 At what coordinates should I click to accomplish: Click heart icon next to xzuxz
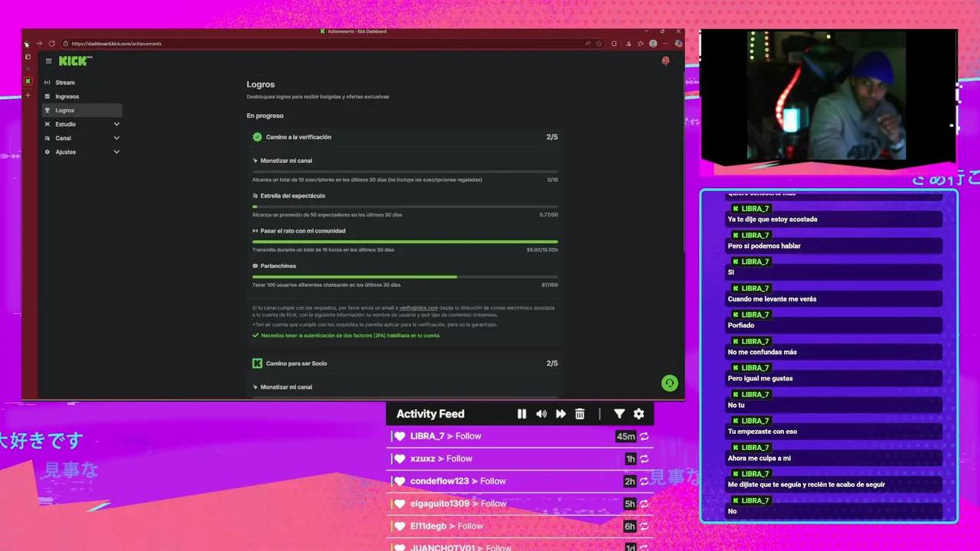tap(399, 459)
